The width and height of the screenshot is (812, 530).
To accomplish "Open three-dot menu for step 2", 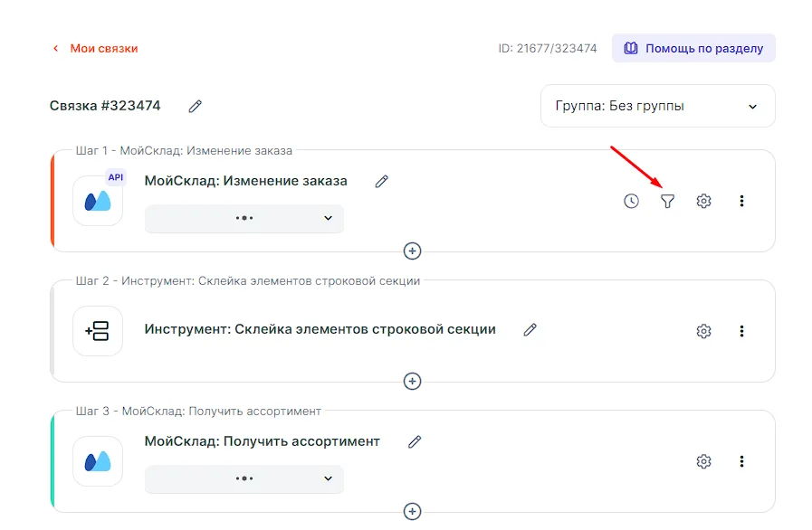I will (741, 331).
